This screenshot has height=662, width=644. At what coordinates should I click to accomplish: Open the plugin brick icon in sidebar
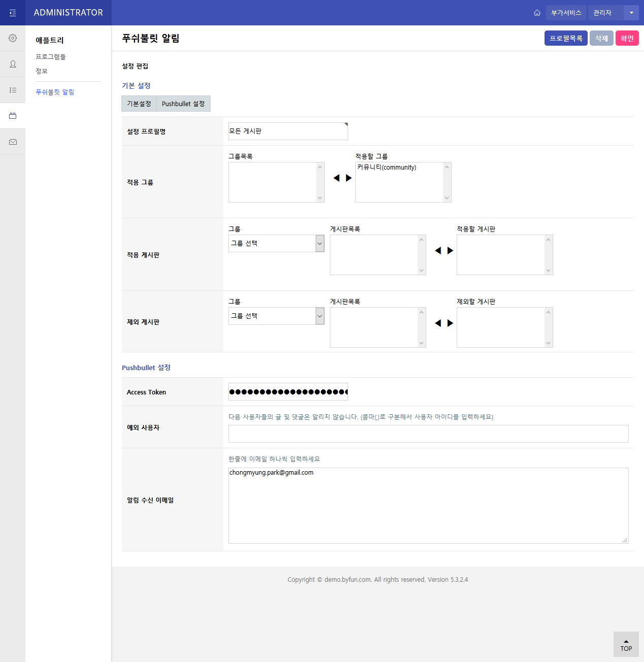[x=12, y=115]
